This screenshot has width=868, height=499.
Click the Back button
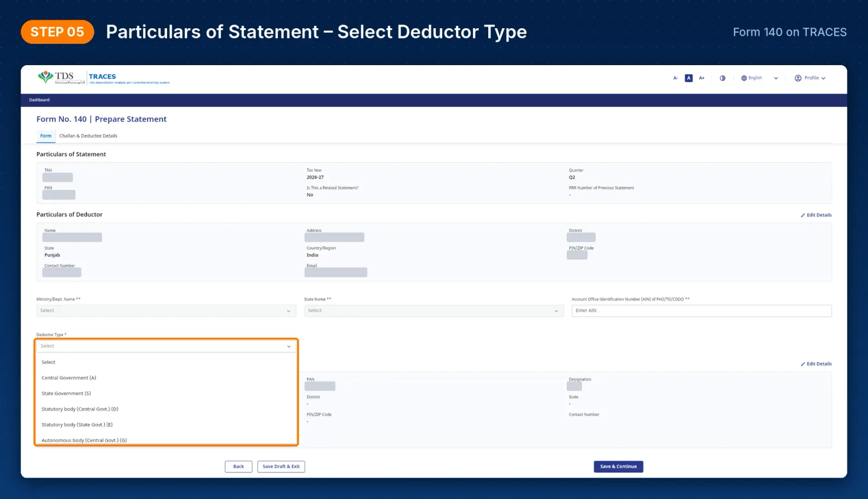pos(239,466)
